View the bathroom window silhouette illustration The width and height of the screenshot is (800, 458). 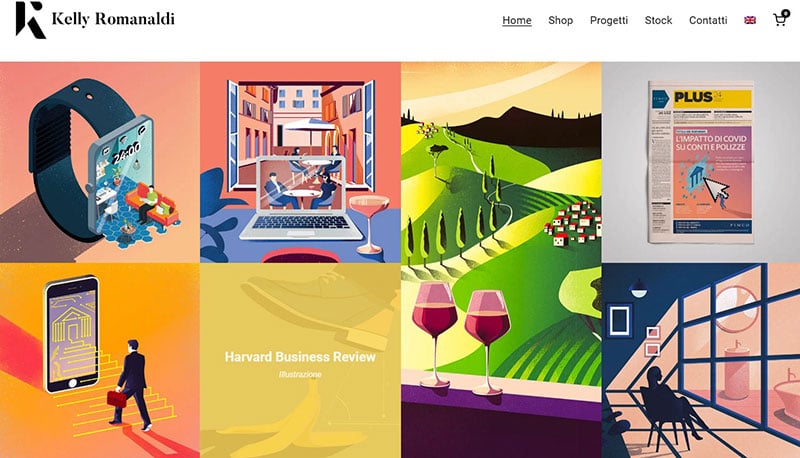pos(701,360)
